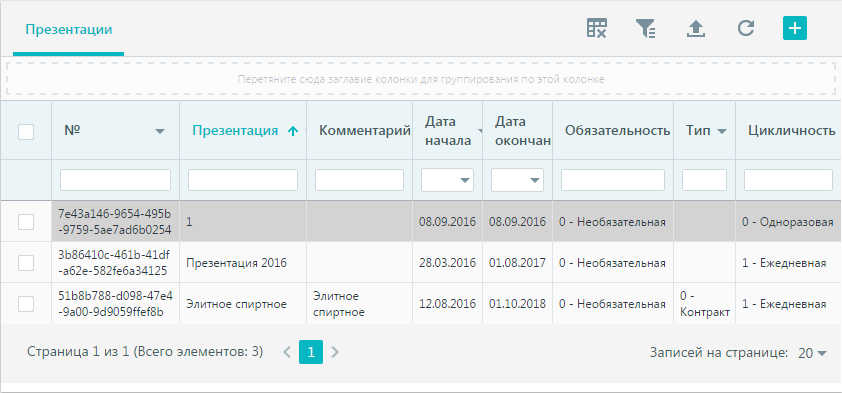Clear the grid selection with the table-X icon
Image resolution: width=842 pixels, height=393 pixels.
(597, 28)
